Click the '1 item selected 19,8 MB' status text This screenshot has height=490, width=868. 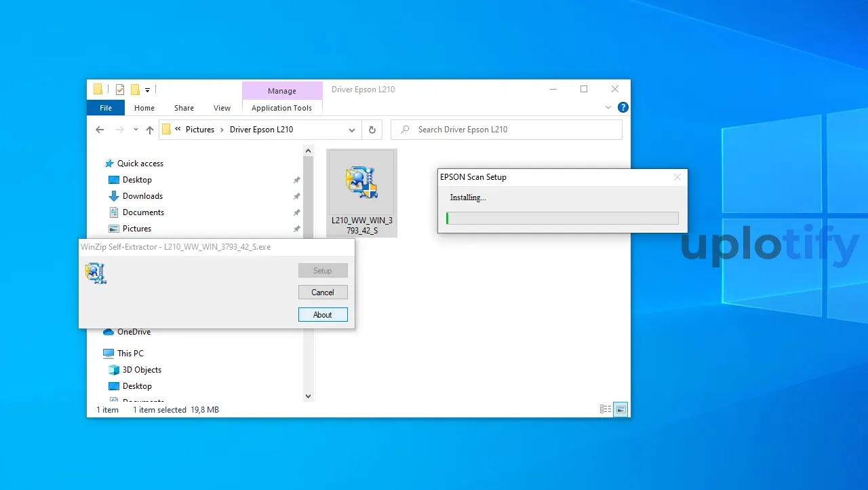click(x=176, y=410)
